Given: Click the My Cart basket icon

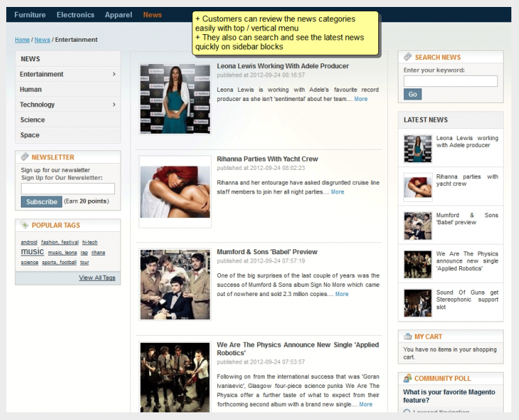Looking at the screenshot, I should point(408,336).
